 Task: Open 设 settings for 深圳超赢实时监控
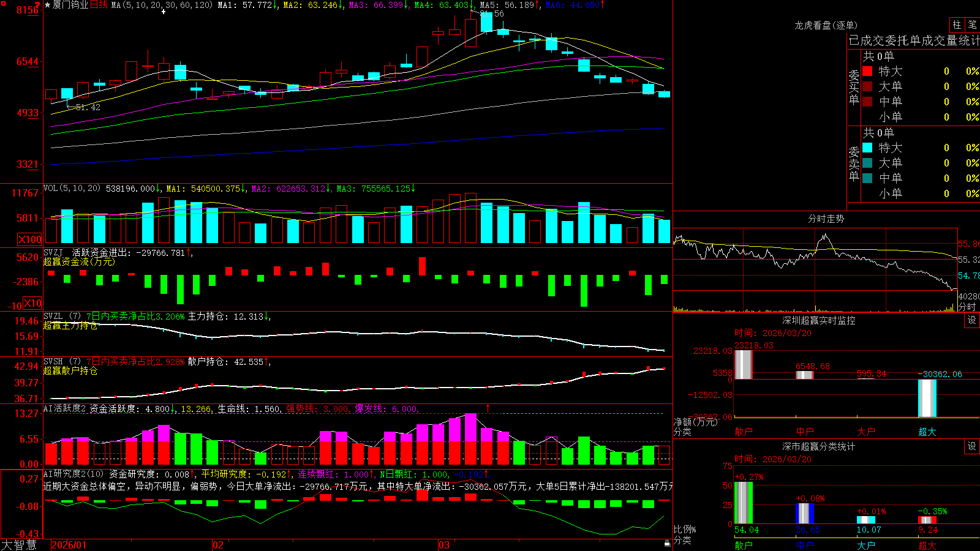coord(972,320)
